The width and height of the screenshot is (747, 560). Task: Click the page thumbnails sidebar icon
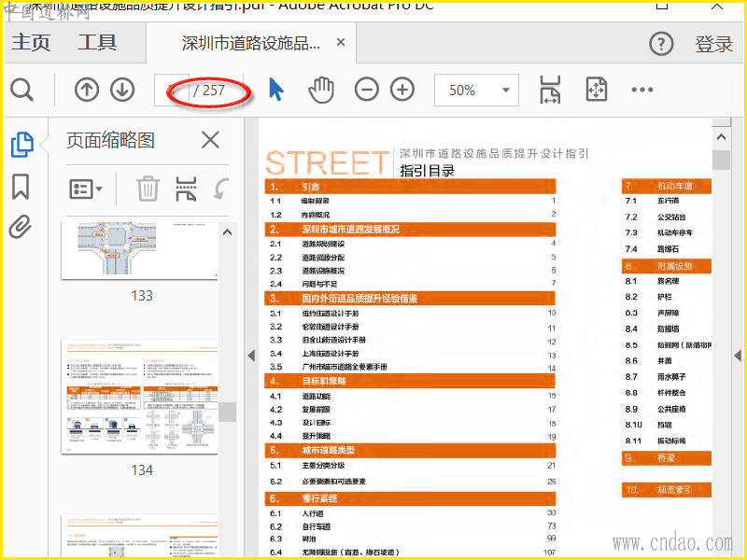click(21, 145)
